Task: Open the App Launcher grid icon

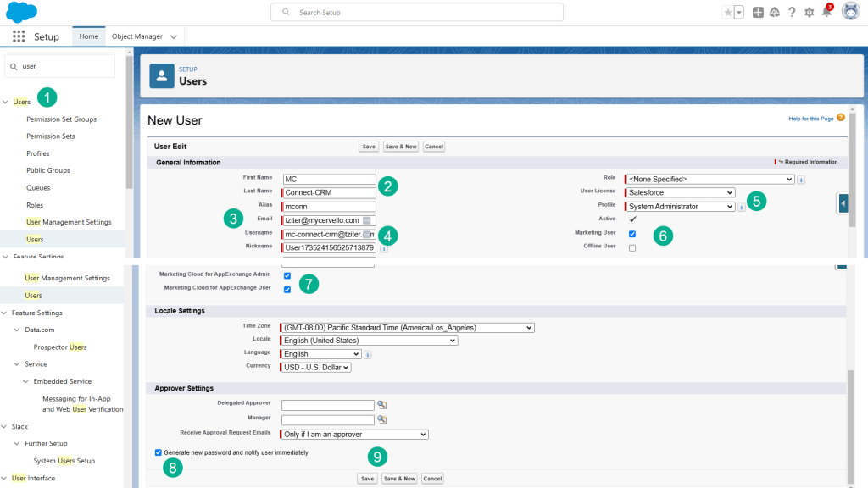Action: 19,37
